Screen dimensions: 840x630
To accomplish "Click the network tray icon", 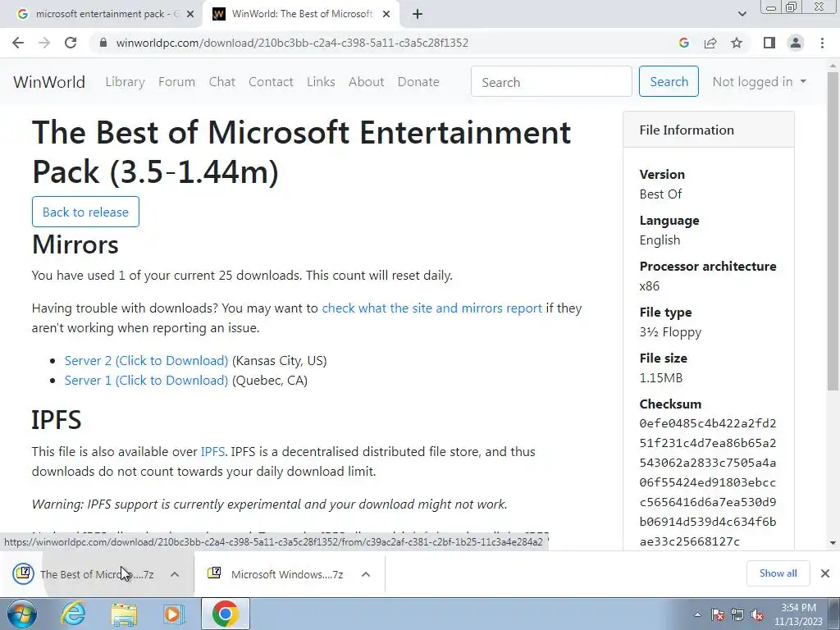I will point(737,615).
